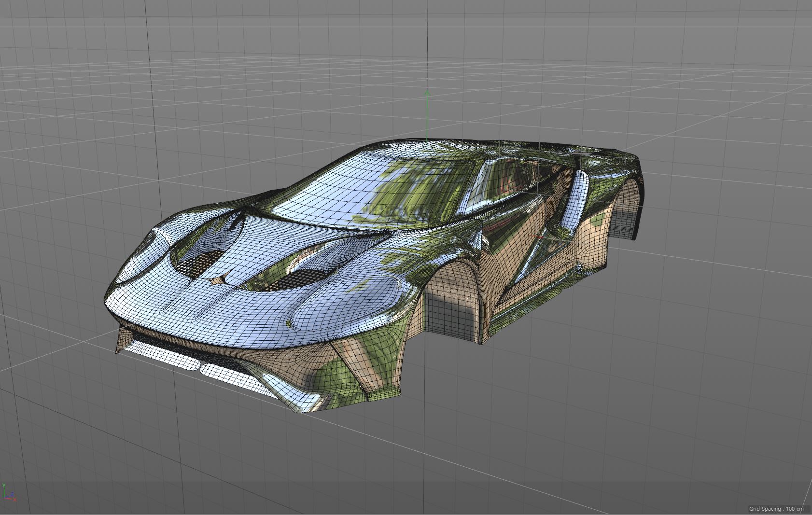This screenshot has height=515, width=812.
Task: Click the "Grid Spacing : 100 cm" readout
Action: click(776, 509)
